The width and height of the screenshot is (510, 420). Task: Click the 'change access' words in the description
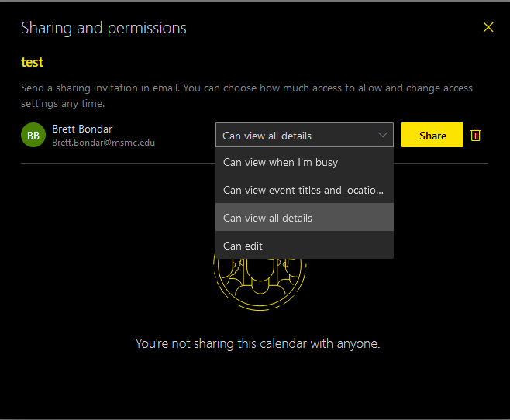tap(439, 88)
